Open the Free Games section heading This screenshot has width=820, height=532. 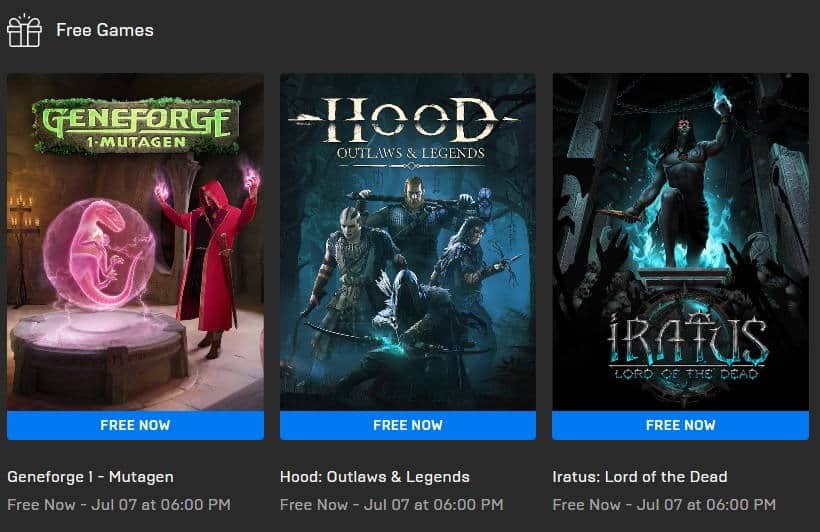(105, 30)
